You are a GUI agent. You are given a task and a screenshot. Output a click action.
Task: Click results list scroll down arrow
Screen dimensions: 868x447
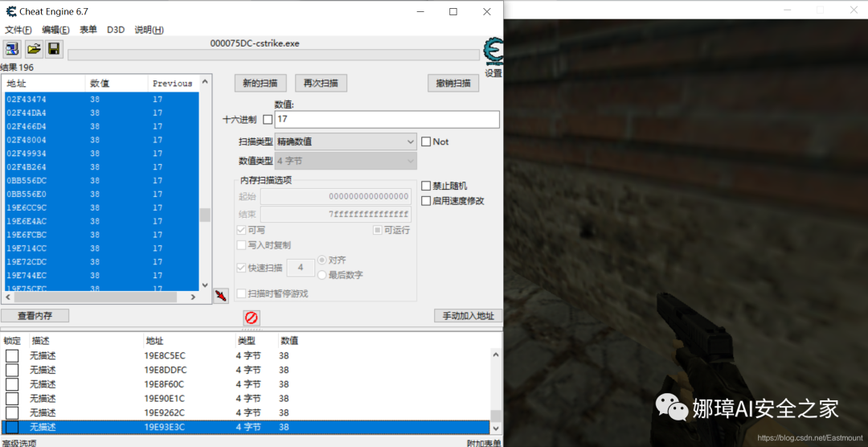point(205,285)
